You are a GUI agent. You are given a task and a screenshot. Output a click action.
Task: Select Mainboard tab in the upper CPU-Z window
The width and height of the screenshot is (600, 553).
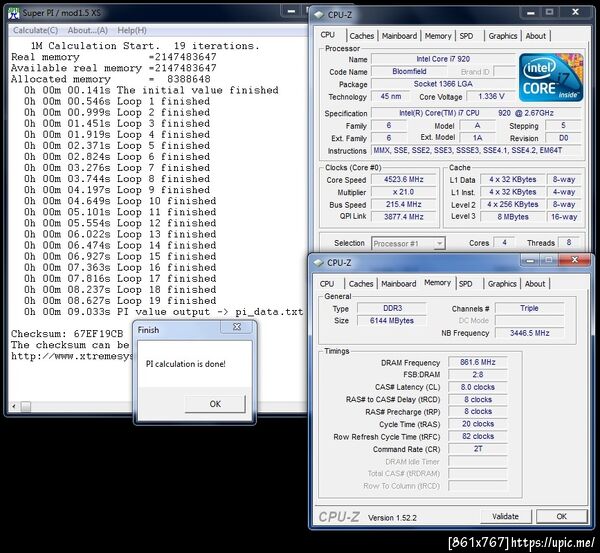[x=399, y=36]
